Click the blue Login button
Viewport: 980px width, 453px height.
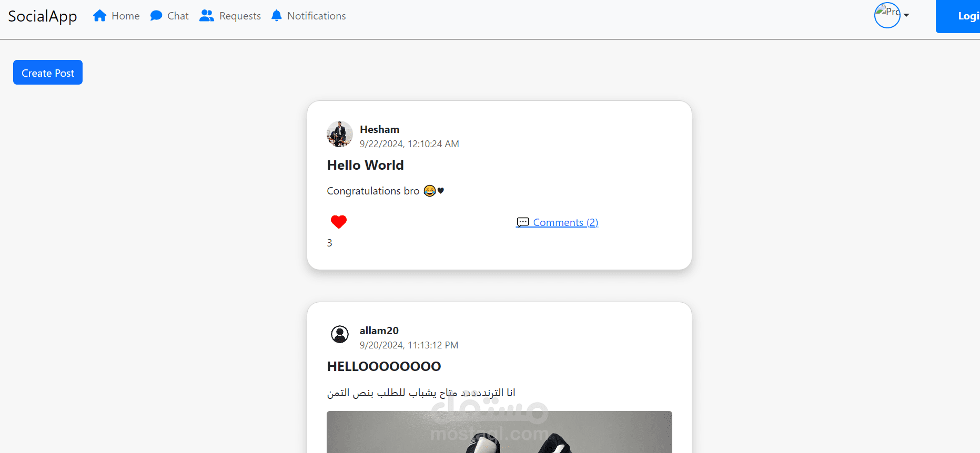958,16
